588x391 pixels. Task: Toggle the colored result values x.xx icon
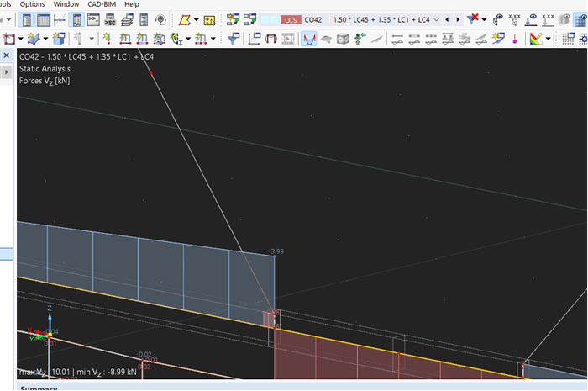coord(514,19)
